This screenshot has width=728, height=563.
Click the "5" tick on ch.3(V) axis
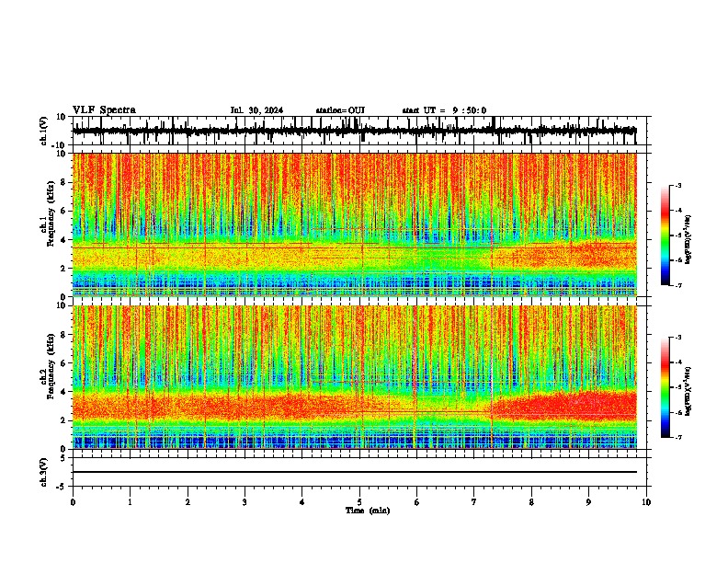64,458
